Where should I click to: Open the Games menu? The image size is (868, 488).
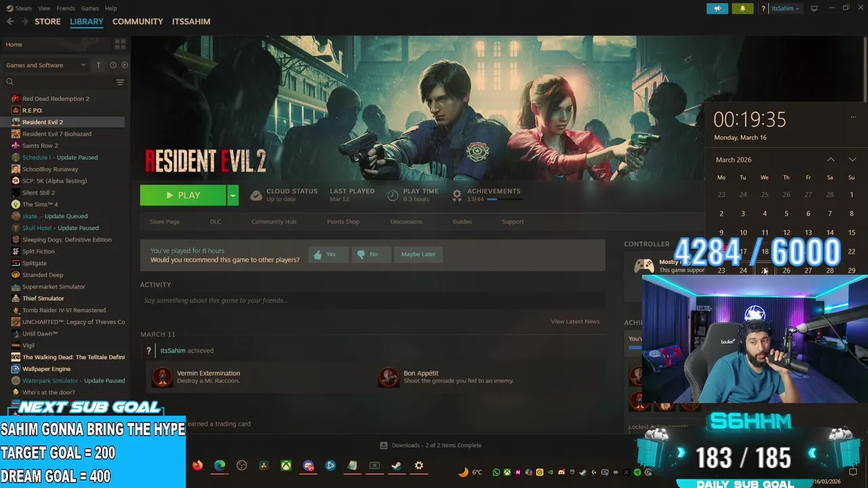[90, 8]
